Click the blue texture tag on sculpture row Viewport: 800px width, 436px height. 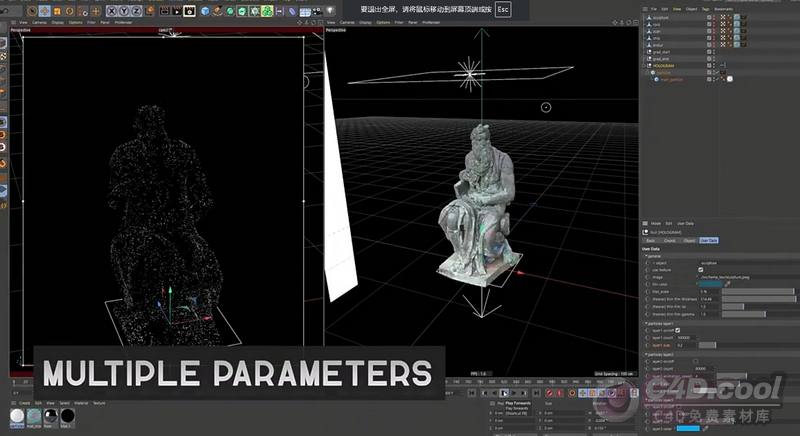click(737, 17)
